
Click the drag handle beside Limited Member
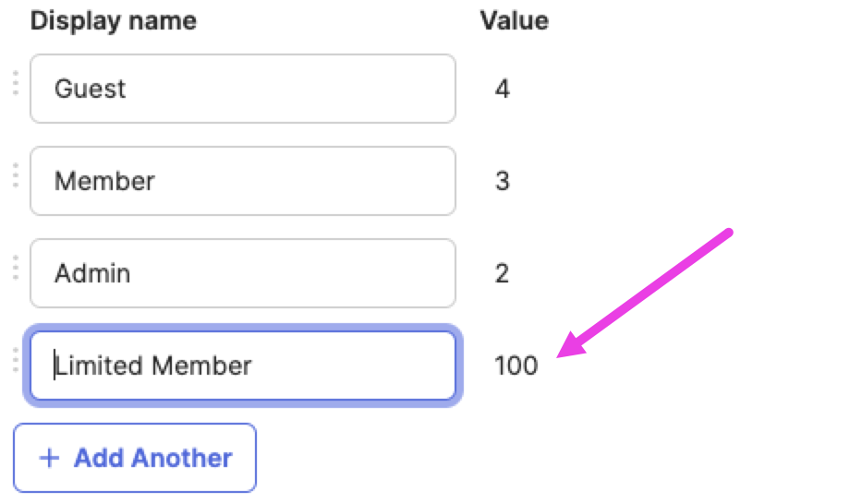[x=16, y=360]
